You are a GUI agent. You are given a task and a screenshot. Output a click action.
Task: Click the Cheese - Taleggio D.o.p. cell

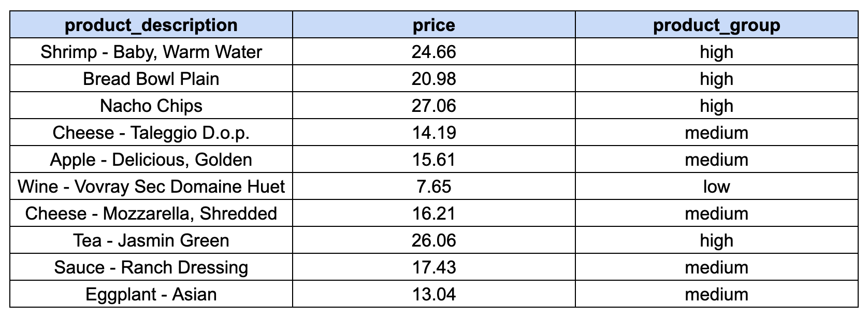coord(151,133)
